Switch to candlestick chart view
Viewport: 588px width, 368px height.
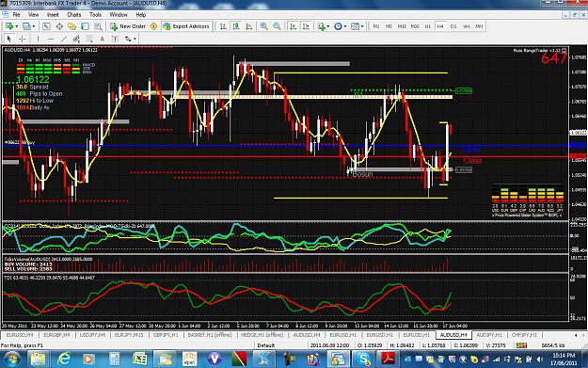pos(236,26)
